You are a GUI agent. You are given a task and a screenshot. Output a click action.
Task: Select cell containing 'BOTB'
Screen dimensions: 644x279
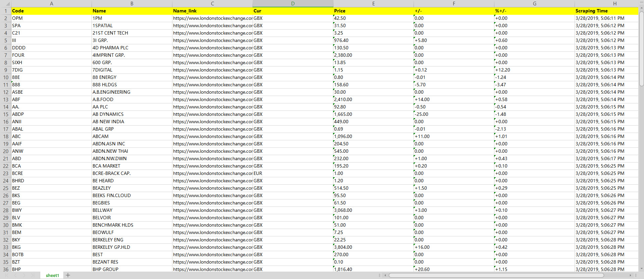51,254
